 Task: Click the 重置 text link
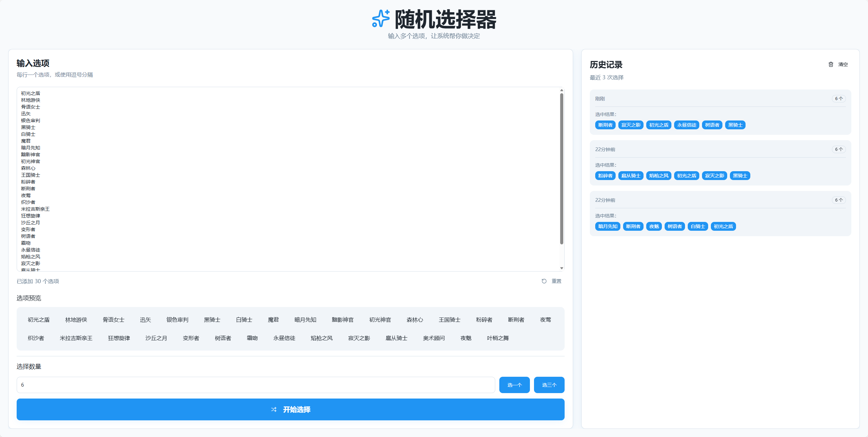coord(556,281)
